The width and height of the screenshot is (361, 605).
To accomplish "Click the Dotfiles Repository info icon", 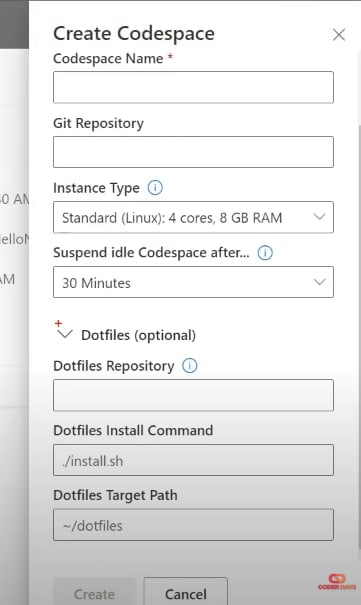I will click(x=189, y=366).
